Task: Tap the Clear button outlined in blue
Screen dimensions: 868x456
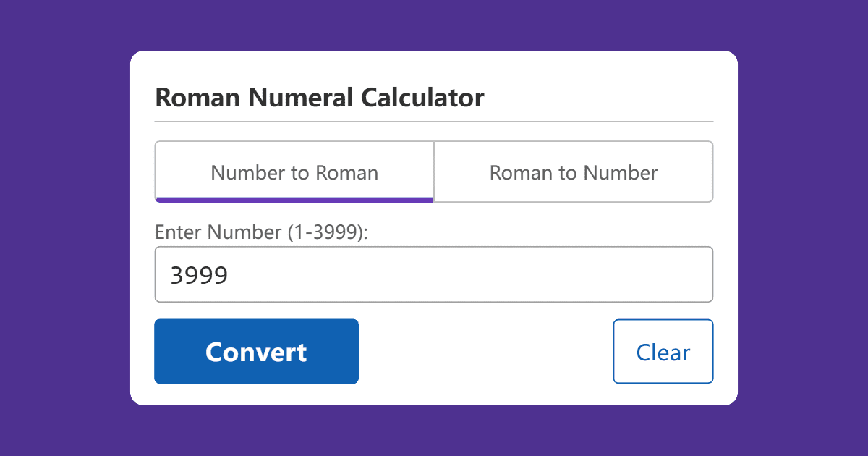Action: pos(663,351)
